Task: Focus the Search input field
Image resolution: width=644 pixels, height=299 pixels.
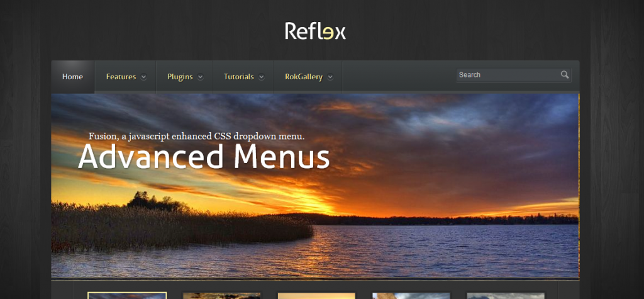Action: 508,75
